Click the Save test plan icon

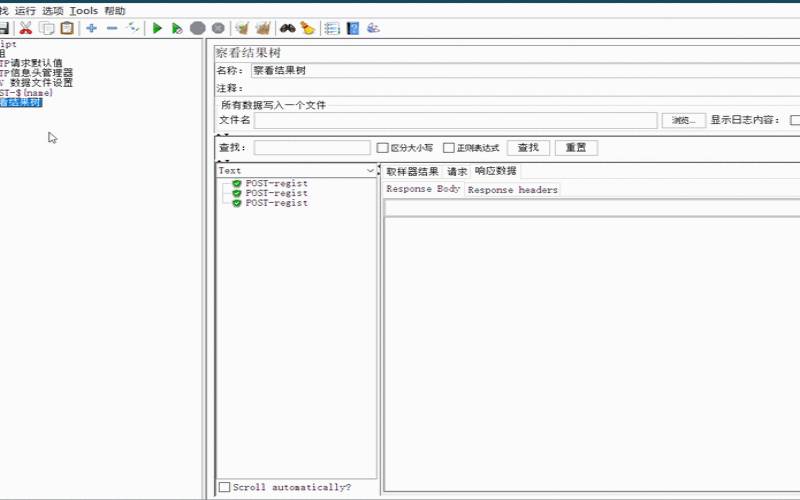tap(4, 28)
